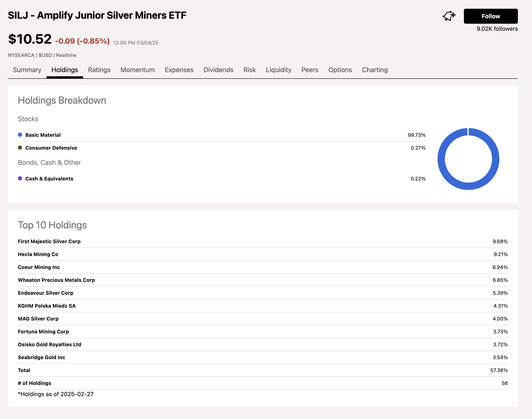Switch to the Liquidity tab
Viewport: 532px width, 419px height.
tap(278, 70)
